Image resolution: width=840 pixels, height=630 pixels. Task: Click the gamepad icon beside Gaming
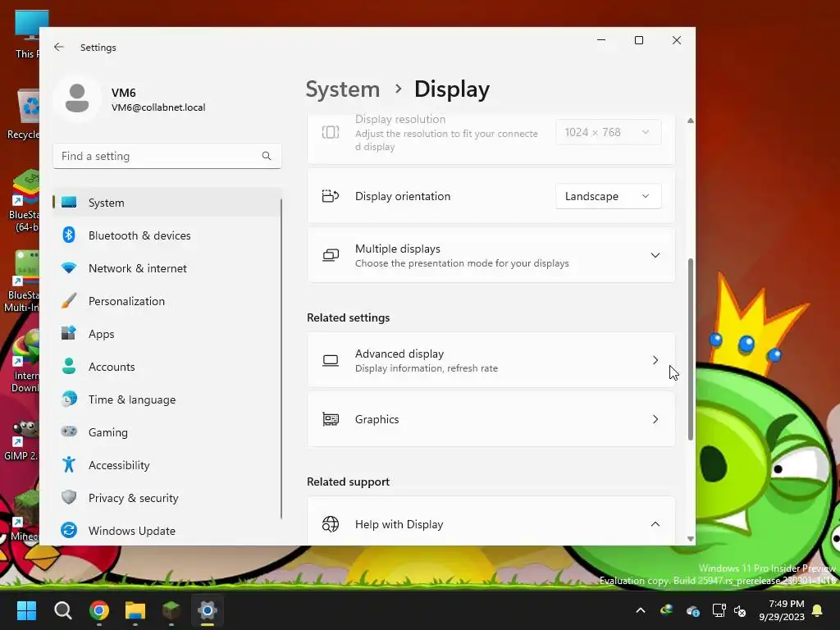click(x=69, y=431)
